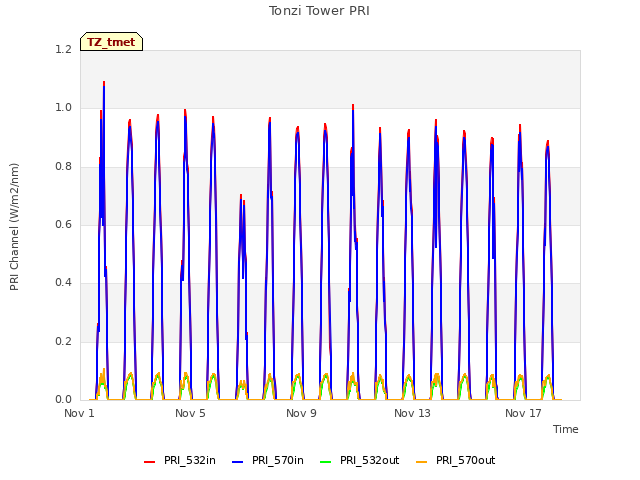Select the PRI_570in legend label
The width and height of the screenshot is (640, 480).
pos(278,460)
